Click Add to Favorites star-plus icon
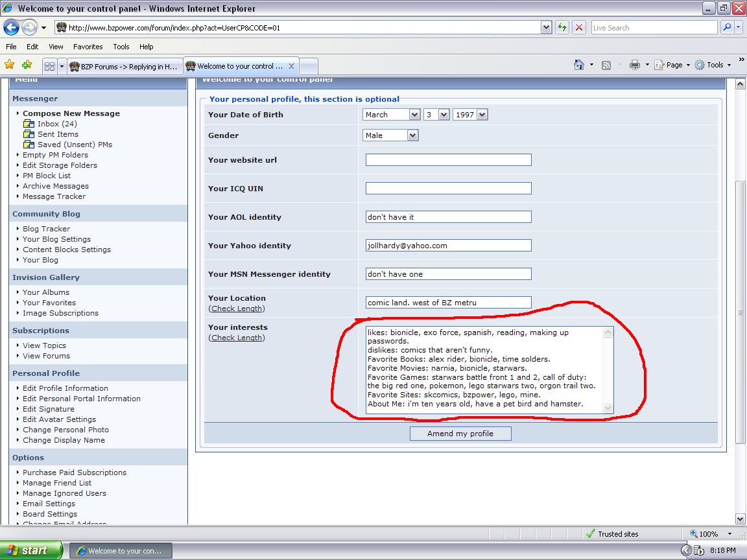This screenshot has width=747, height=560. point(27,64)
